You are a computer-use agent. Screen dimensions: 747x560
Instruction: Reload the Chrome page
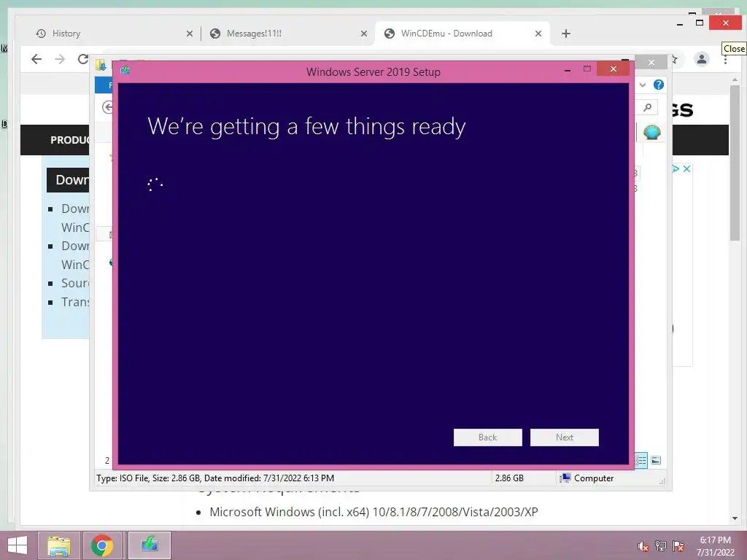pyautogui.click(x=83, y=59)
